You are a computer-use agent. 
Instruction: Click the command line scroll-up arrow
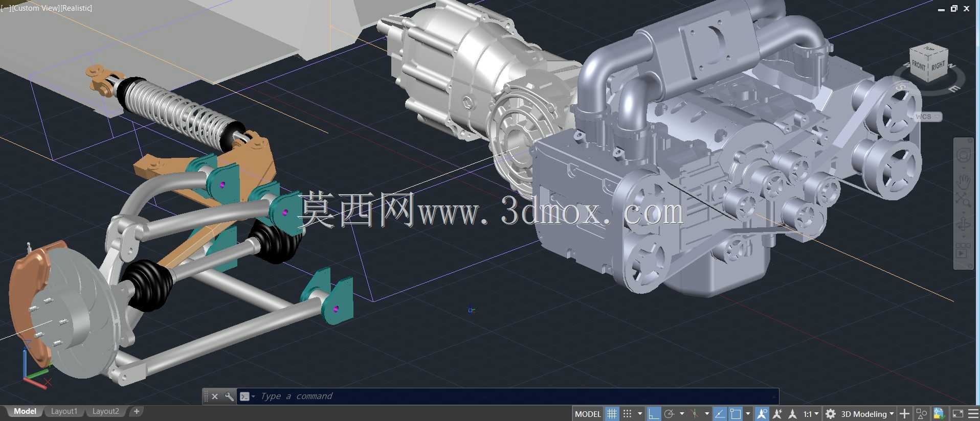[774, 396]
